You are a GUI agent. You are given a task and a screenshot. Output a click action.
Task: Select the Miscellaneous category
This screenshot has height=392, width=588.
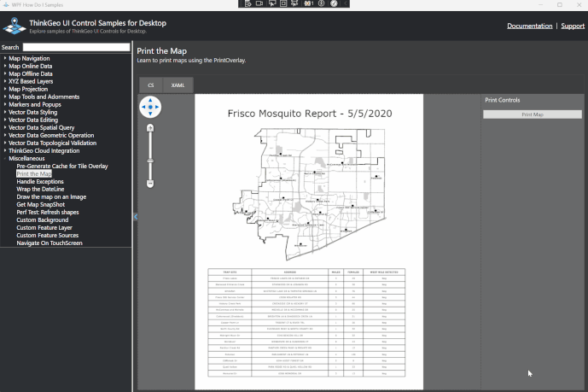[x=26, y=158]
